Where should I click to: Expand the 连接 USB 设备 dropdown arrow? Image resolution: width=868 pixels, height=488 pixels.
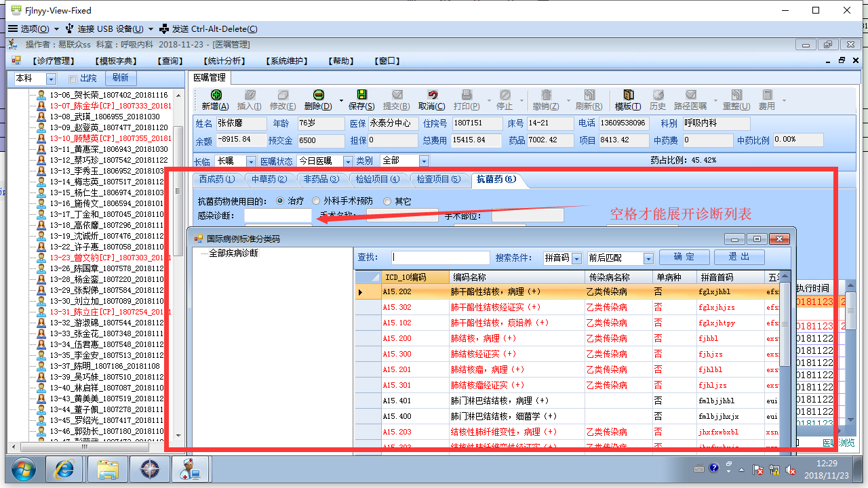click(151, 29)
